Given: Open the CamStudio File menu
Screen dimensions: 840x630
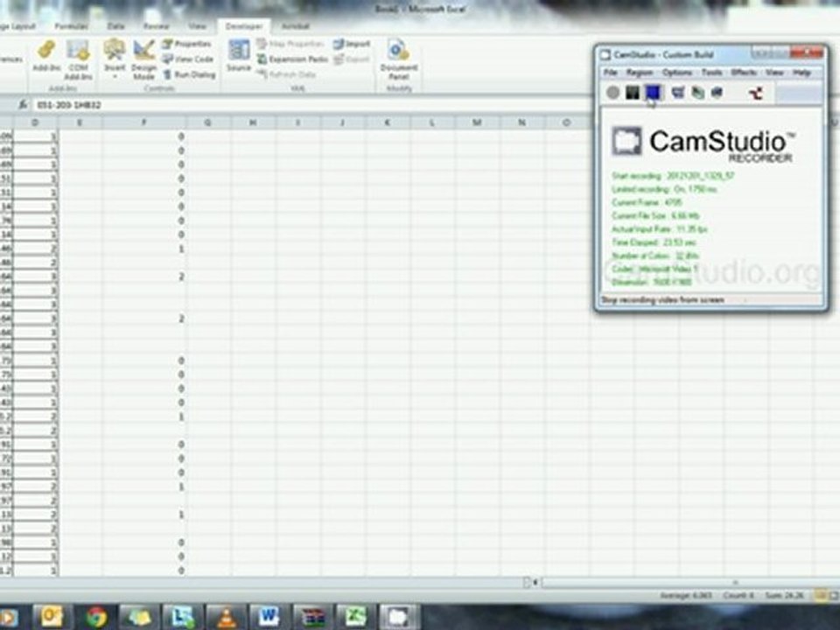Looking at the screenshot, I should click(610, 73).
